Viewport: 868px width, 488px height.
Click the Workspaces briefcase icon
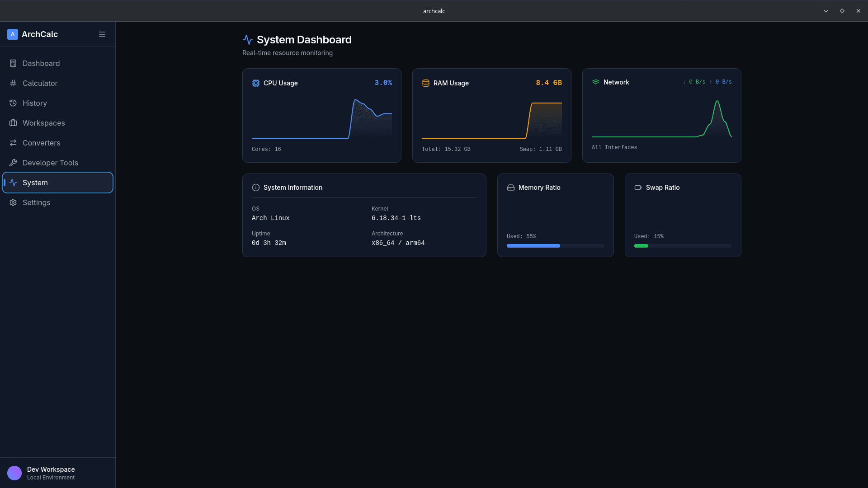click(13, 123)
